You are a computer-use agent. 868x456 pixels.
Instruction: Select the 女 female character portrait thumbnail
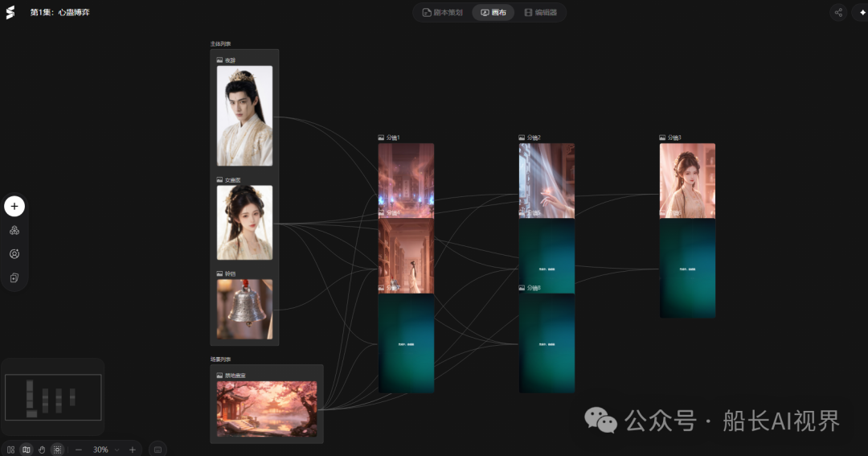(x=244, y=223)
